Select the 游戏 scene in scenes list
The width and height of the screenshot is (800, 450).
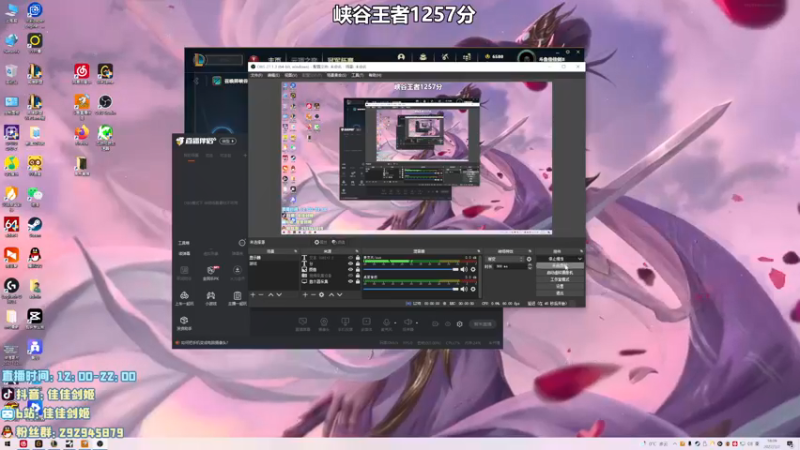pyautogui.click(x=273, y=264)
